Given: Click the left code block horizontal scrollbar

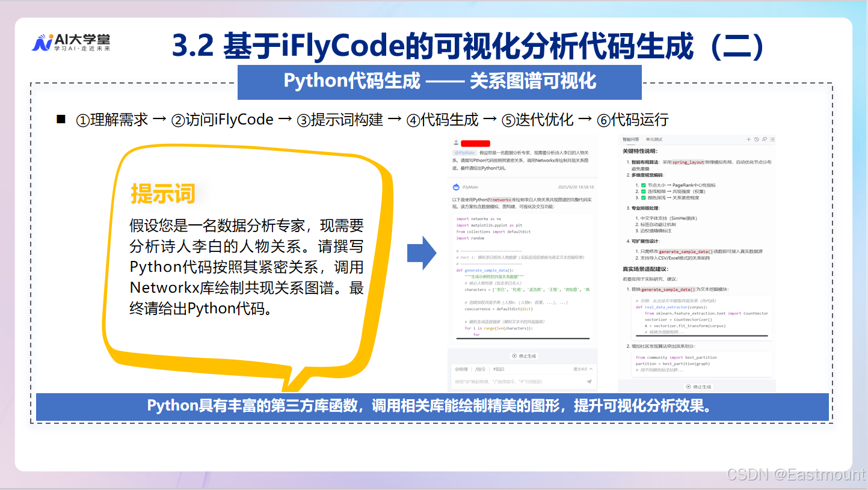Looking at the screenshot, I should point(523,339).
